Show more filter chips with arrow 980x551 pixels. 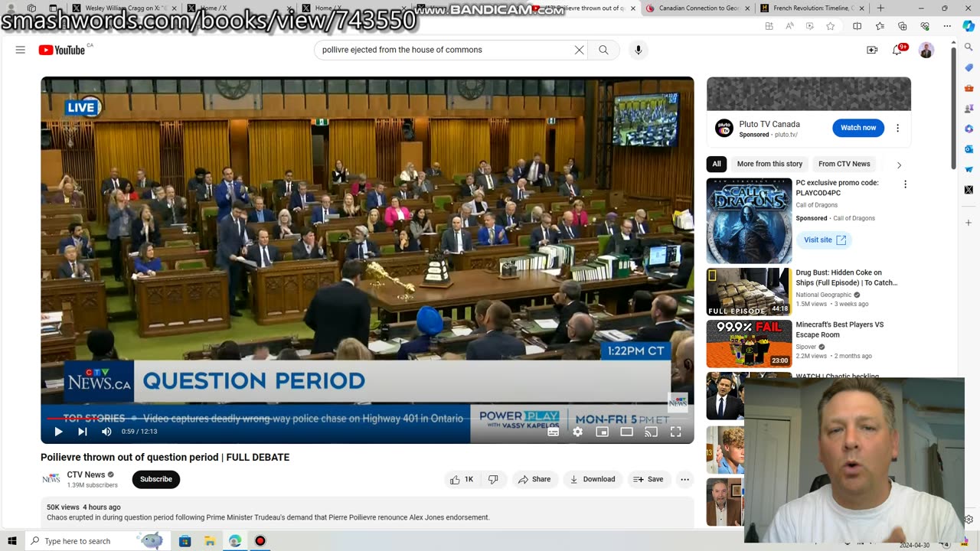click(x=899, y=165)
